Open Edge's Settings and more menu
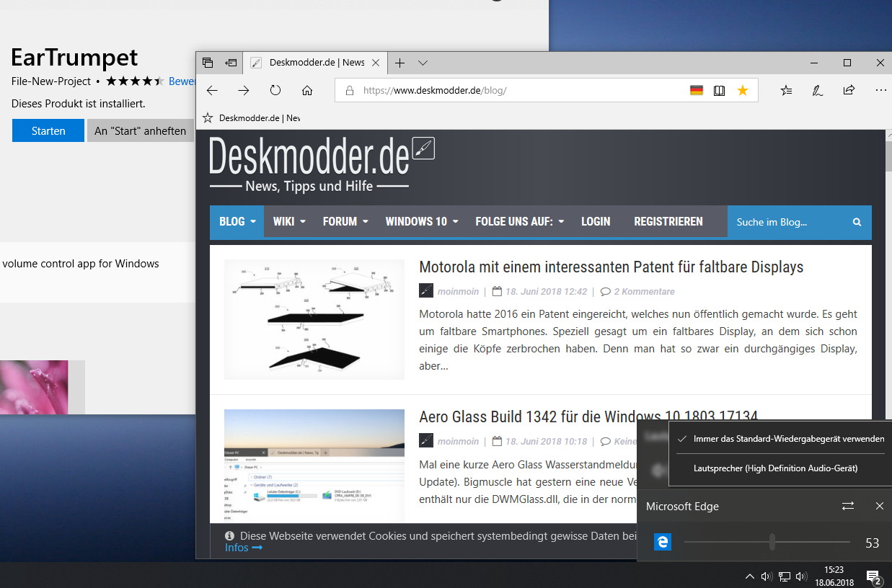Screen dimensions: 892x588 [880, 90]
